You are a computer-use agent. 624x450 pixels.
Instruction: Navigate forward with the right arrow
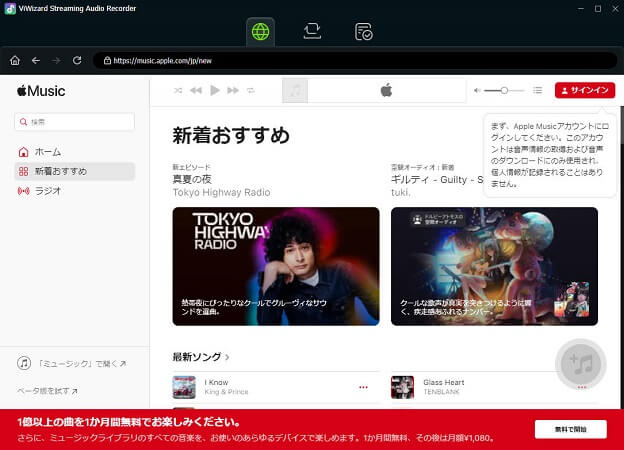pos(57,60)
